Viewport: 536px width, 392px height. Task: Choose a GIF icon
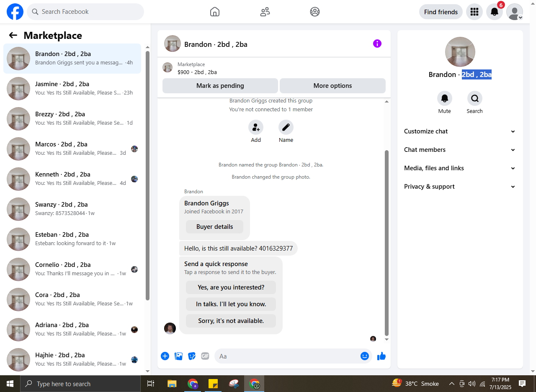tap(205, 356)
